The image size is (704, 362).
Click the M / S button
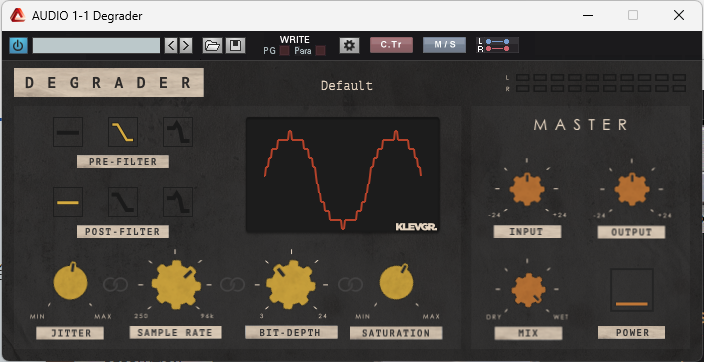pos(444,45)
